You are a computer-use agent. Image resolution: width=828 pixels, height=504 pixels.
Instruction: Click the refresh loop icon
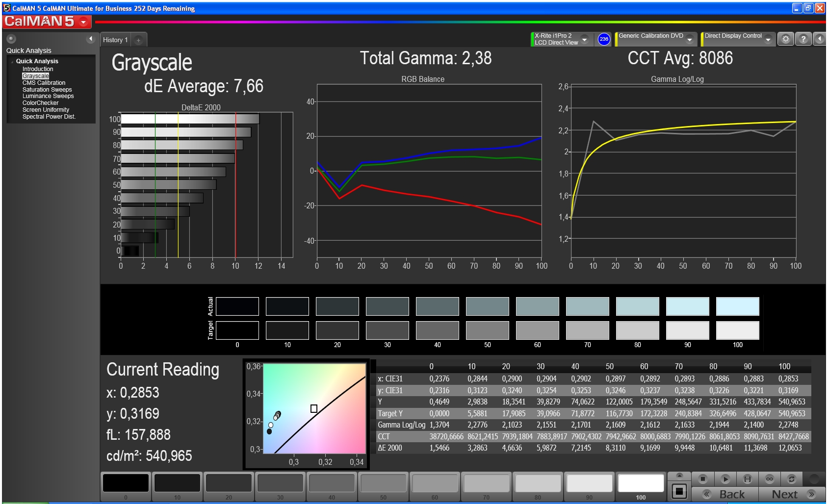(x=791, y=479)
